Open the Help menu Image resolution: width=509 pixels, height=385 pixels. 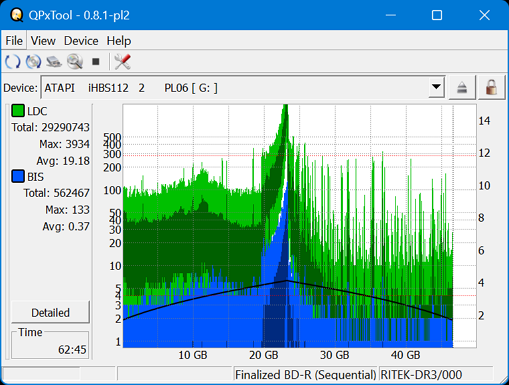[x=119, y=41]
